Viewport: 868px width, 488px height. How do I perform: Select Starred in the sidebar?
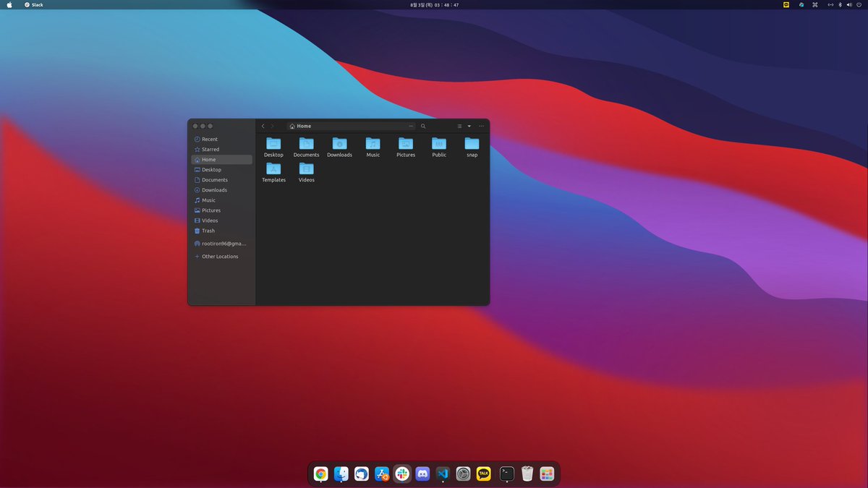222,149
